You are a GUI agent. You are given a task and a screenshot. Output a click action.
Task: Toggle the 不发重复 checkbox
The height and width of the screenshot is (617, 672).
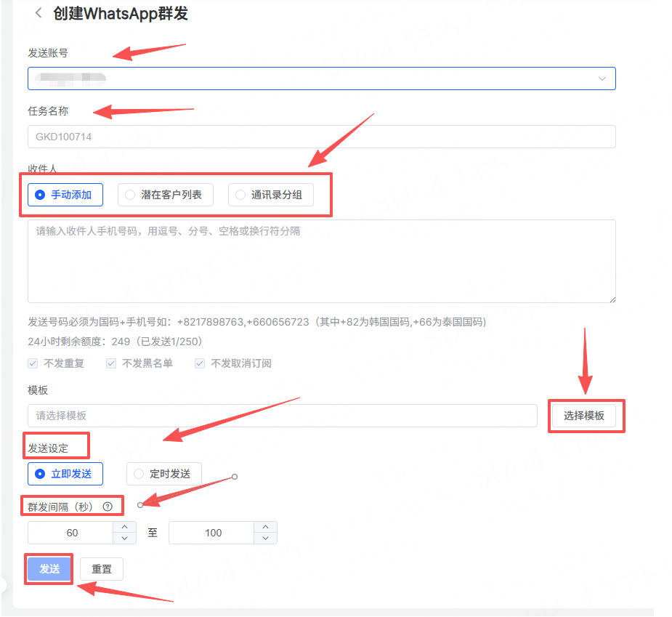click(33, 363)
